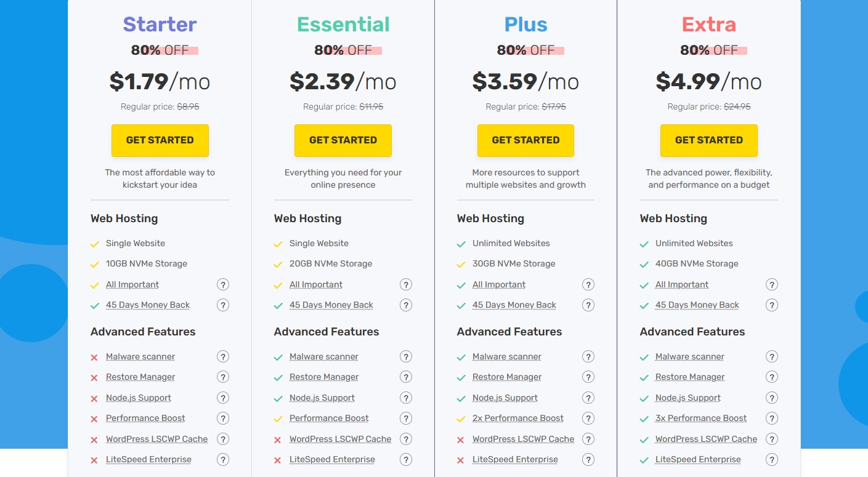The height and width of the screenshot is (477, 868).
Task: Open 2x Performance Boost link in Plus
Action: click(x=517, y=418)
